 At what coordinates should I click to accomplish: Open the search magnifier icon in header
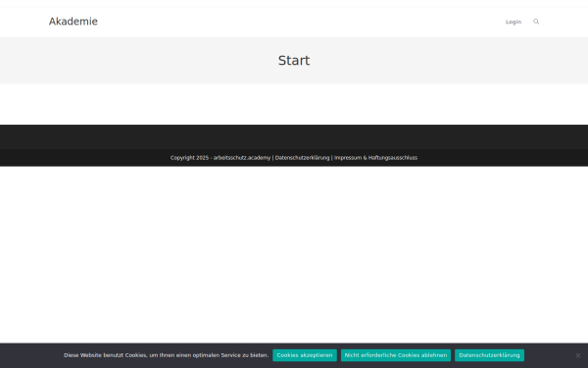coord(536,22)
